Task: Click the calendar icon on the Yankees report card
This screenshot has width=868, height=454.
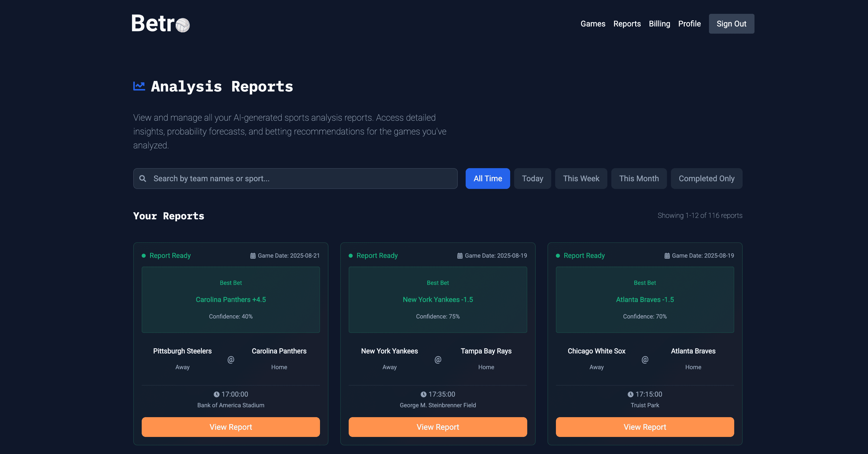Action: pos(460,255)
